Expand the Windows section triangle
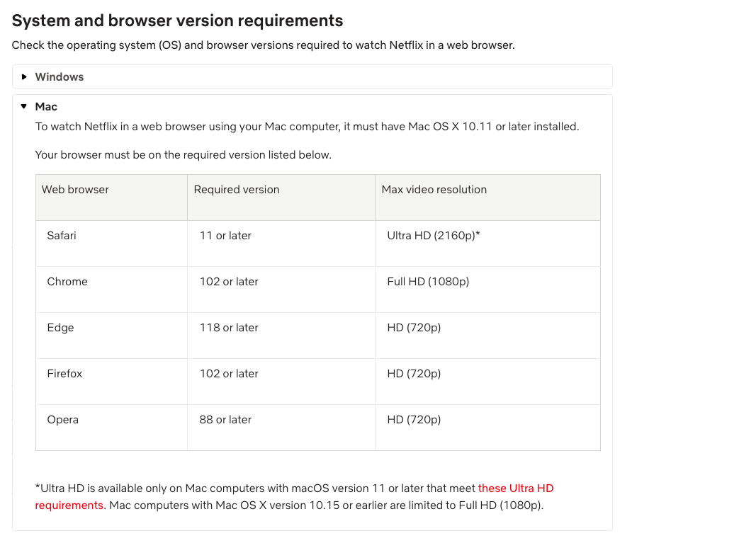 [24, 76]
